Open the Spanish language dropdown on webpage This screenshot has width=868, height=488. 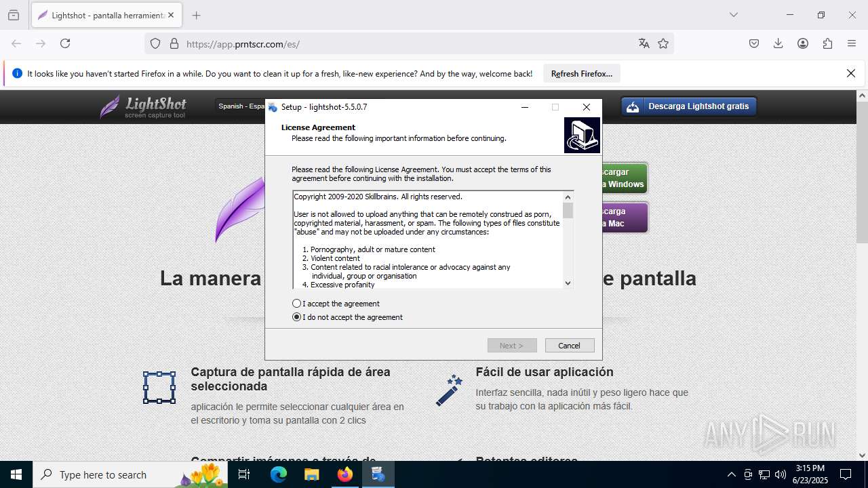click(241, 106)
